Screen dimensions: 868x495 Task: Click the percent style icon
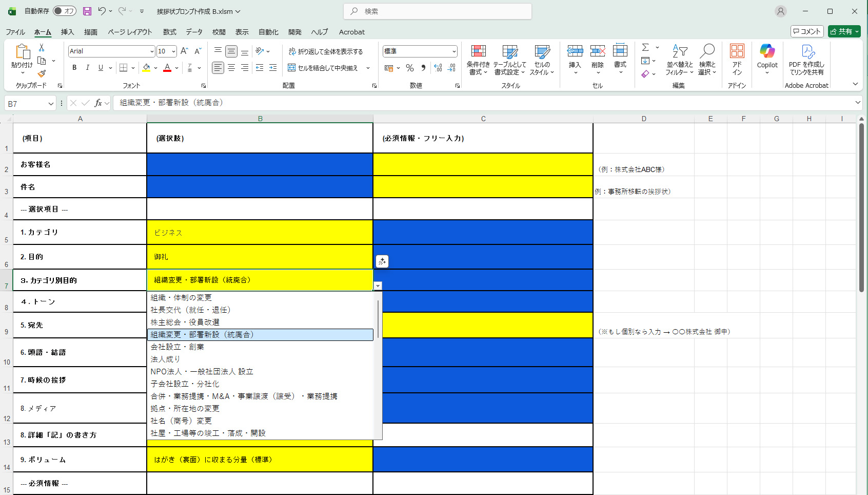[x=409, y=68]
